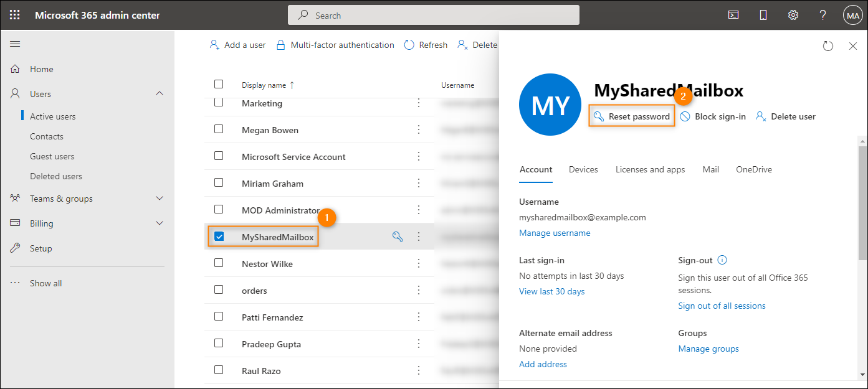Click Sign out of all sessions link
The width and height of the screenshot is (868, 389).
pyautogui.click(x=722, y=306)
